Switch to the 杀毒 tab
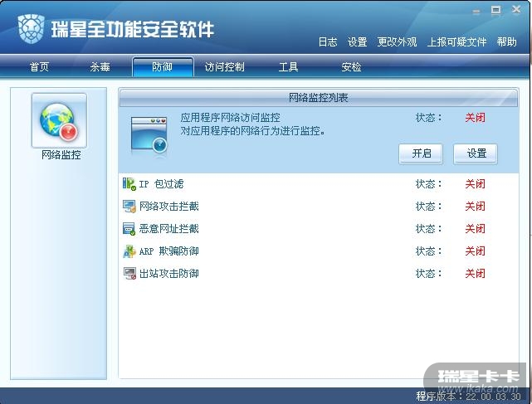532x404 pixels. (100, 67)
